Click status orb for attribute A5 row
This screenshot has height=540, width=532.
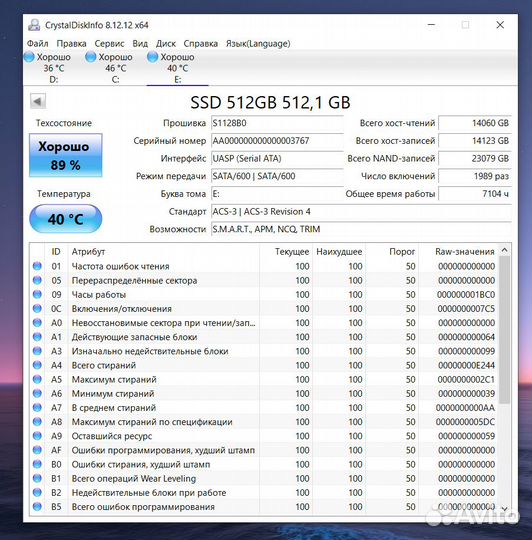click(x=37, y=379)
